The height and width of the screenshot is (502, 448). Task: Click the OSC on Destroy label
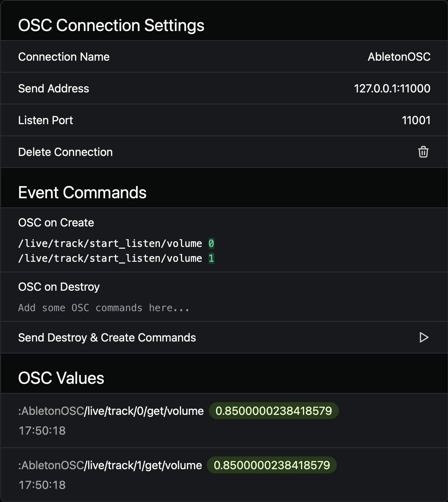pyautogui.click(x=59, y=287)
